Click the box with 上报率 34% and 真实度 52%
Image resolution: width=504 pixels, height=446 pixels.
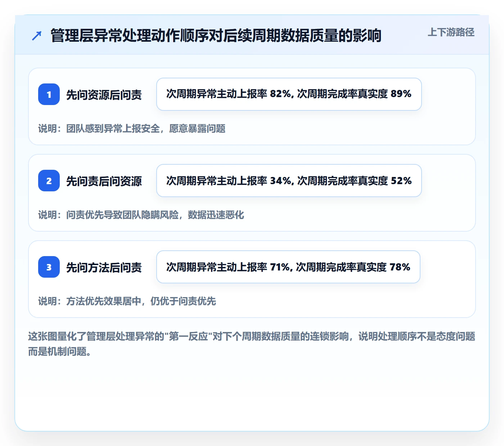289,181
